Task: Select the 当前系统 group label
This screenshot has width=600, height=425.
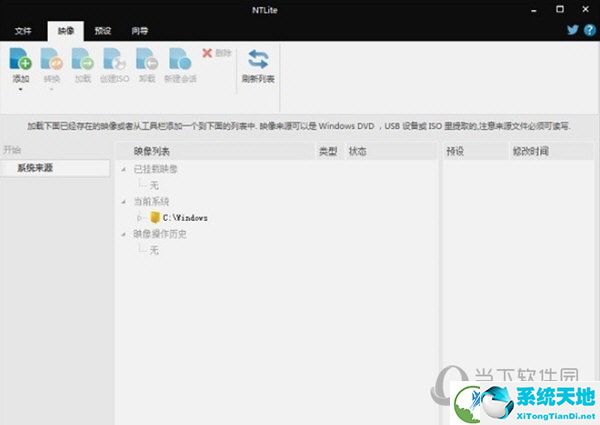Action: [151, 202]
